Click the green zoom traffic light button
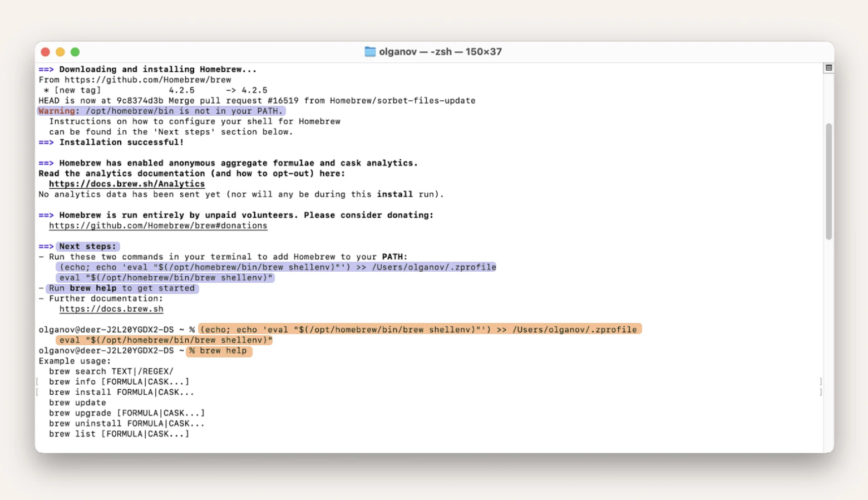Viewport: 868px width, 500px height. [75, 51]
